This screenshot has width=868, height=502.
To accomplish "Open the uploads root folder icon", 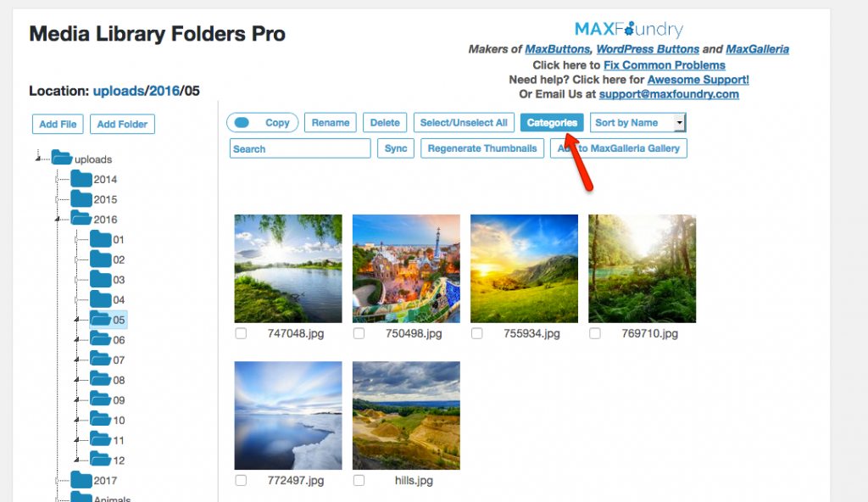I will (x=62, y=158).
